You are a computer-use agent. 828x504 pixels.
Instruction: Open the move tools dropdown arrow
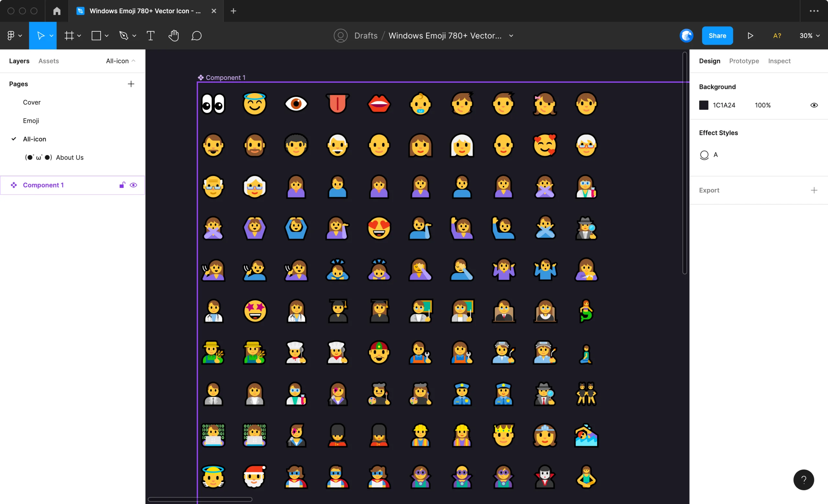[x=51, y=36]
